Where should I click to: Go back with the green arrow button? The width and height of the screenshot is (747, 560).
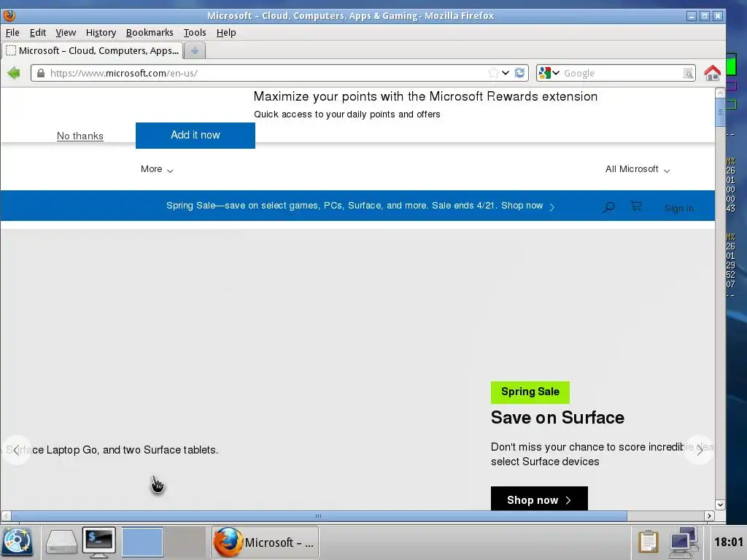pyautogui.click(x=14, y=73)
